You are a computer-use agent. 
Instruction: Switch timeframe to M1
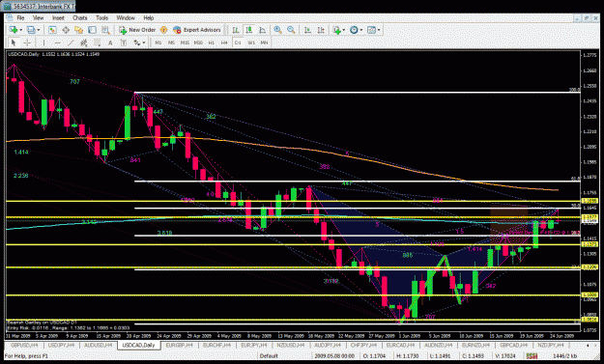click(158, 42)
